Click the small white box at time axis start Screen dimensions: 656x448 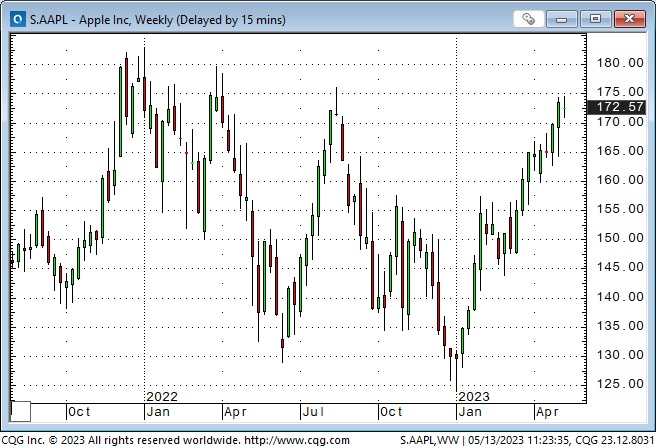pyautogui.click(x=20, y=412)
